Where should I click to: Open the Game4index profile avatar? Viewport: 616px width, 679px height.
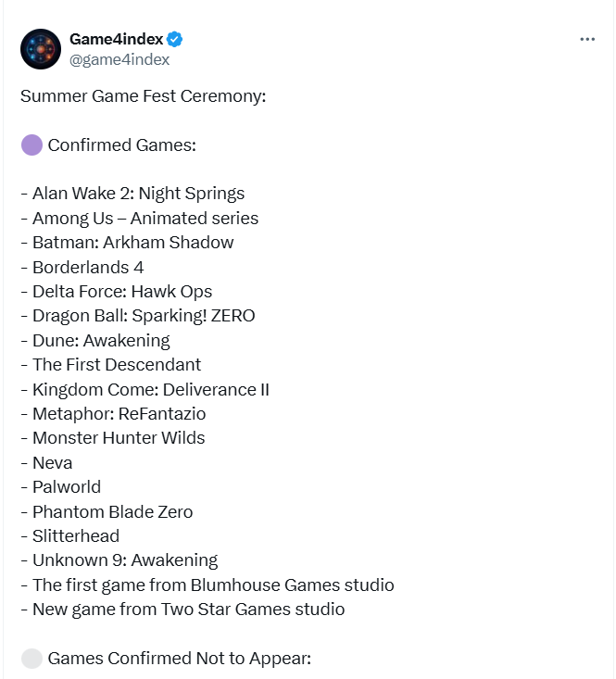tap(41, 49)
